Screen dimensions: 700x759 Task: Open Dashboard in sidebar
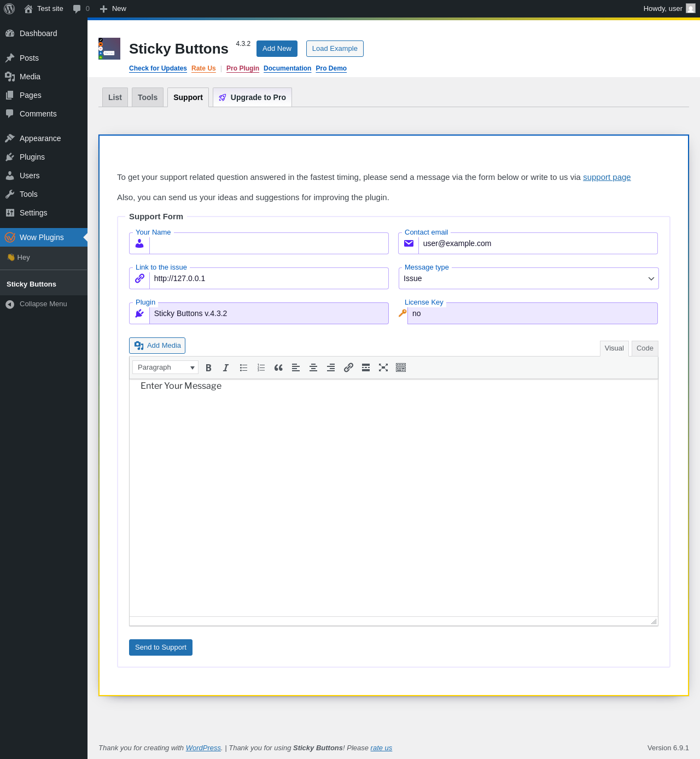click(44, 33)
